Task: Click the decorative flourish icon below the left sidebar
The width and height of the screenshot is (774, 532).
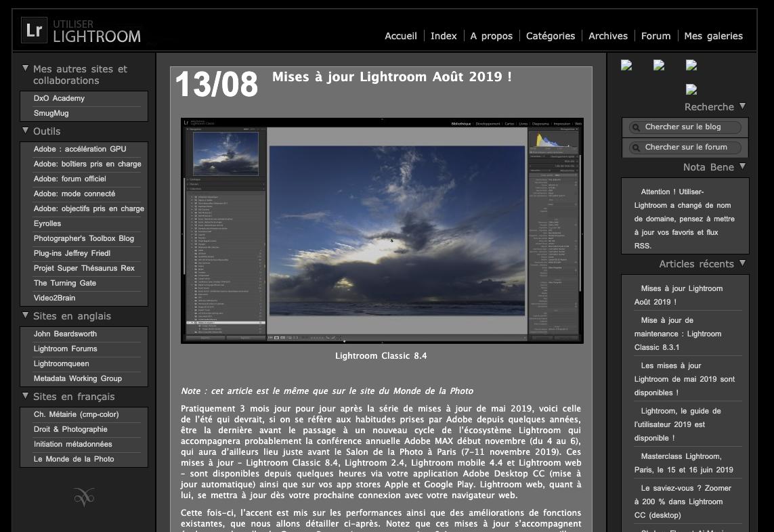Action: coord(84,497)
